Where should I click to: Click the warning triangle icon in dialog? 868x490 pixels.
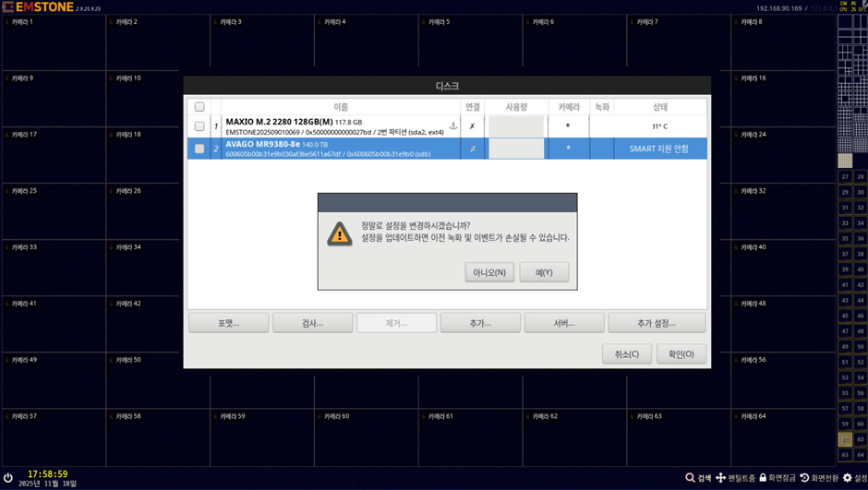click(340, 233)
